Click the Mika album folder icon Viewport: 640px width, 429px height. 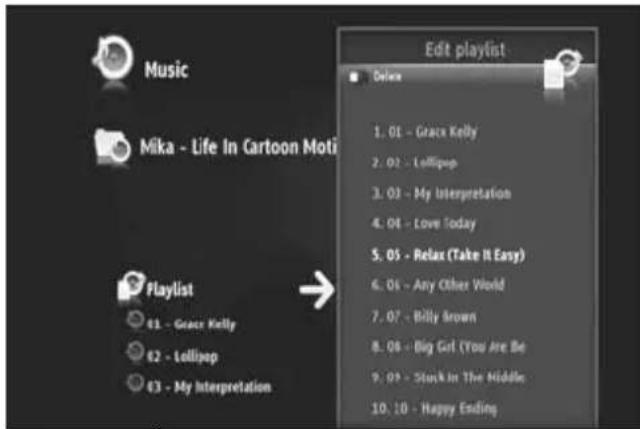pyautogui.click(x=112, y=147)
